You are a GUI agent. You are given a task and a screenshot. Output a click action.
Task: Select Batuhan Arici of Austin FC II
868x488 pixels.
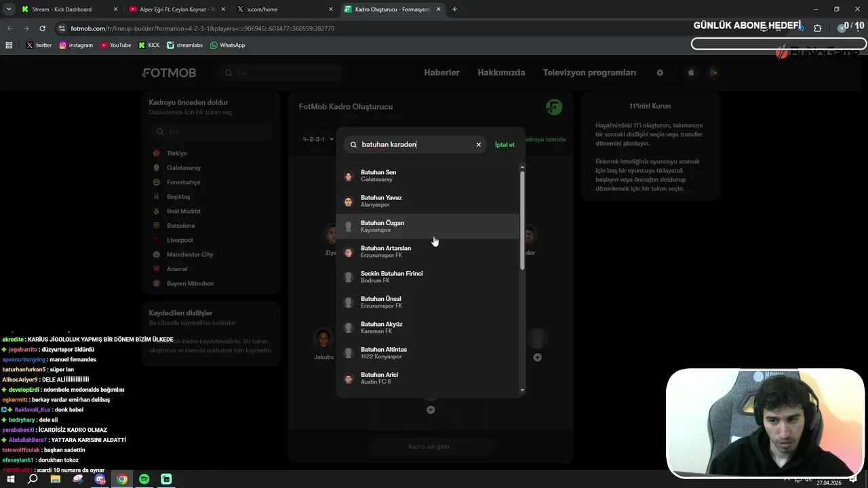click(428, 378)
